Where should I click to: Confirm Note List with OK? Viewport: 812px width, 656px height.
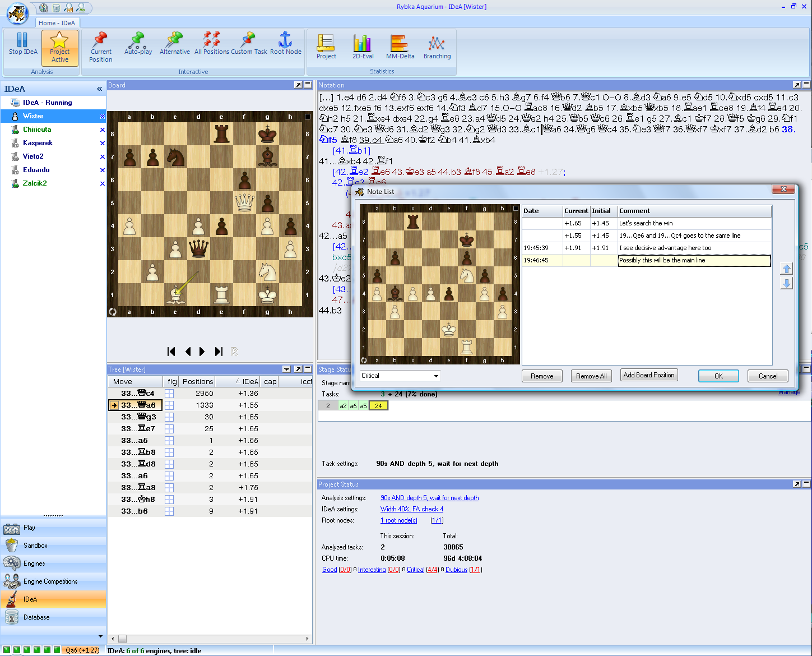(718, 376)
